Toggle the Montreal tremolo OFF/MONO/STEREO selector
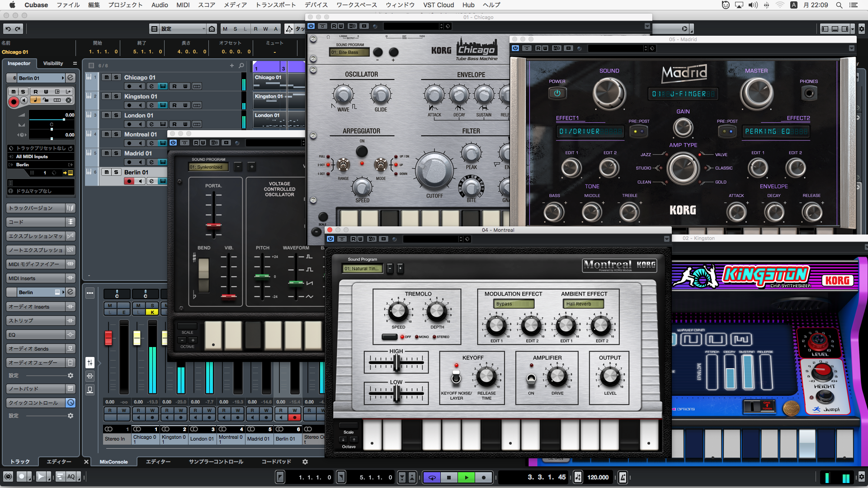This screenshot has width=868, height=488. [389, 337]
